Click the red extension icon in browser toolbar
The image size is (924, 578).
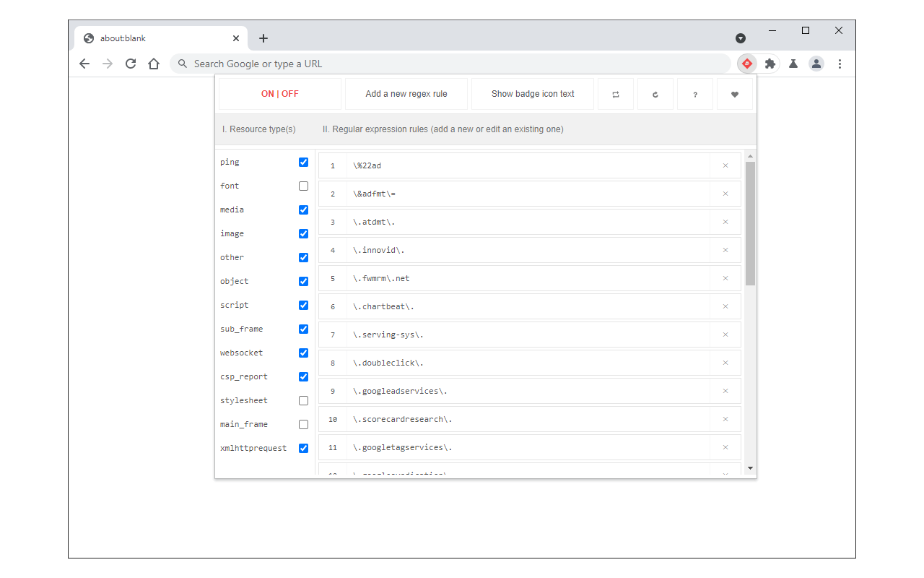click(747, 64)
